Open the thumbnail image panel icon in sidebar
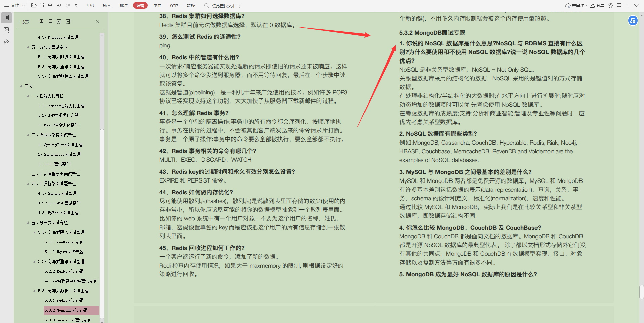This screenshot has width=644, height=323. click(x=6, y=30)
